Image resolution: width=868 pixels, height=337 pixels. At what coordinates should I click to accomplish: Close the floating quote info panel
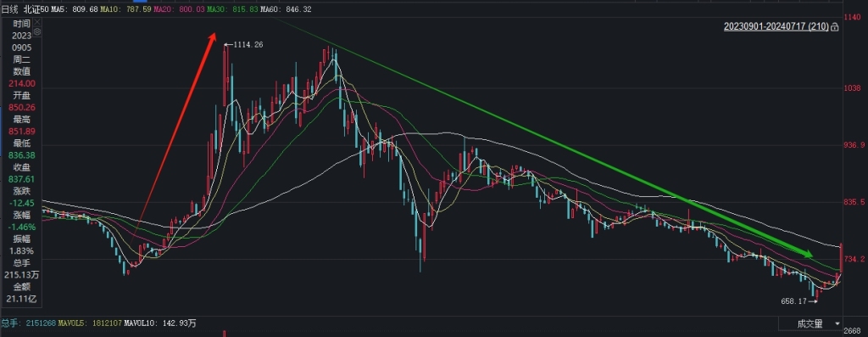tap(37, 21)
